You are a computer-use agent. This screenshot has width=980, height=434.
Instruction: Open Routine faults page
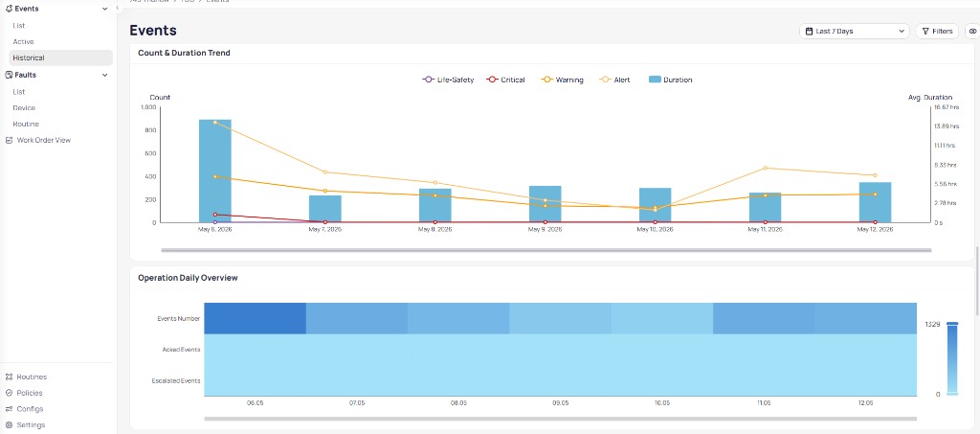pyautogui.click(x=26, y=125)
